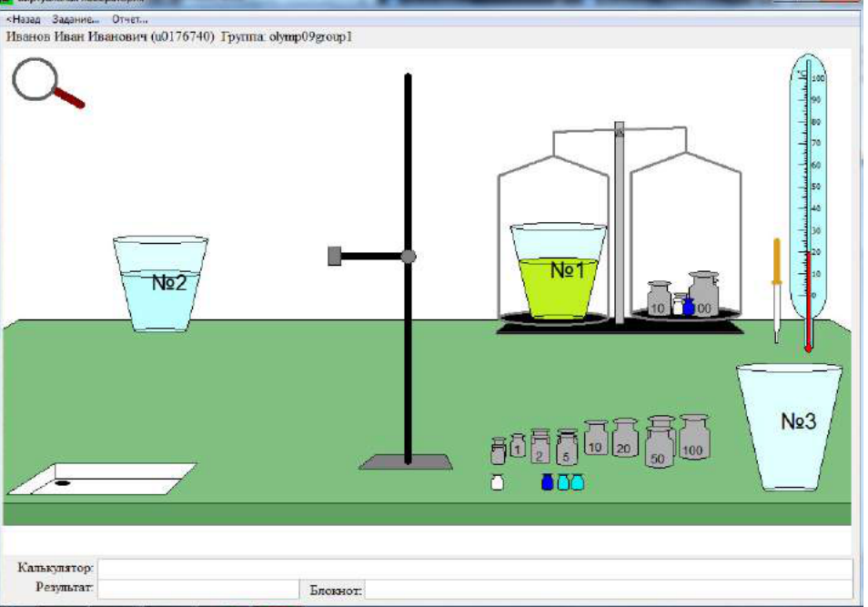Click the gray clamp on the stand
868x607 pixels.
[x=335, y=256]
